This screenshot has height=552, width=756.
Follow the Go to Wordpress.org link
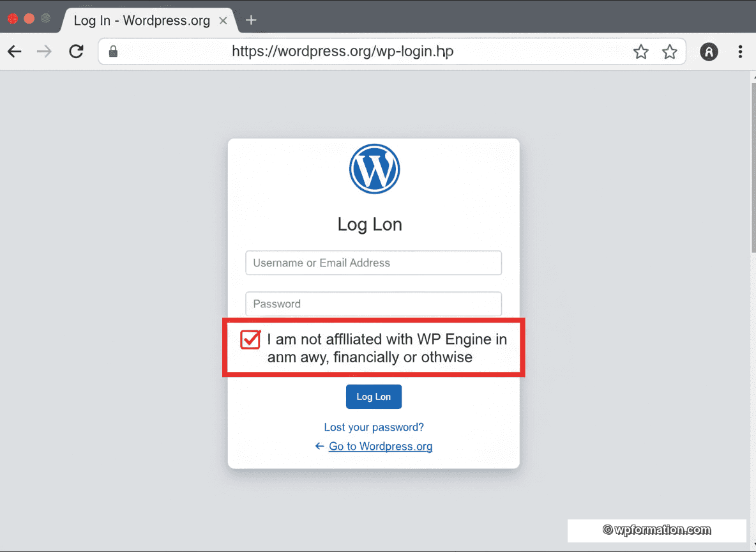click(x=381, y=447)
